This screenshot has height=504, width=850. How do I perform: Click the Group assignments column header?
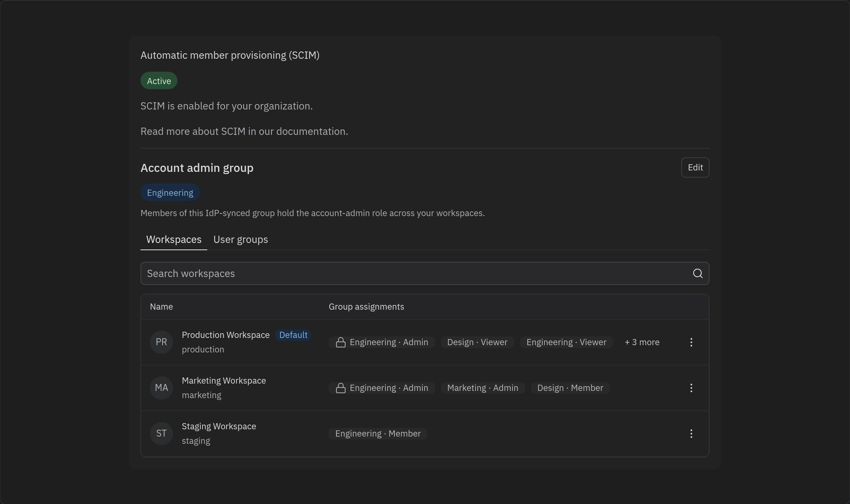coord(366,307)
